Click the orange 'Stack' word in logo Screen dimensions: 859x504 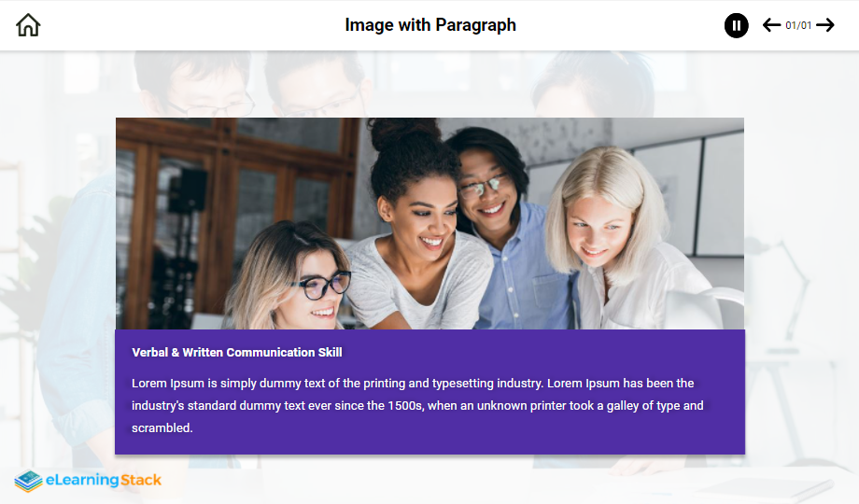click(x=141, y=481)
